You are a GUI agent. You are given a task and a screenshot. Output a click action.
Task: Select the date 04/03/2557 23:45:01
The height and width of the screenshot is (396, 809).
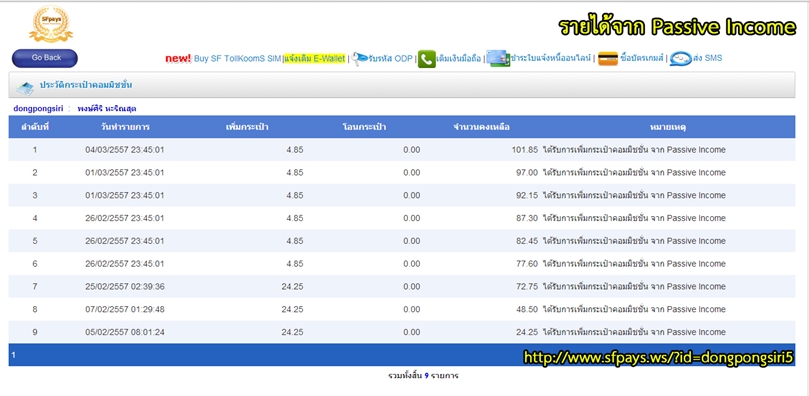tap(125, 150)
